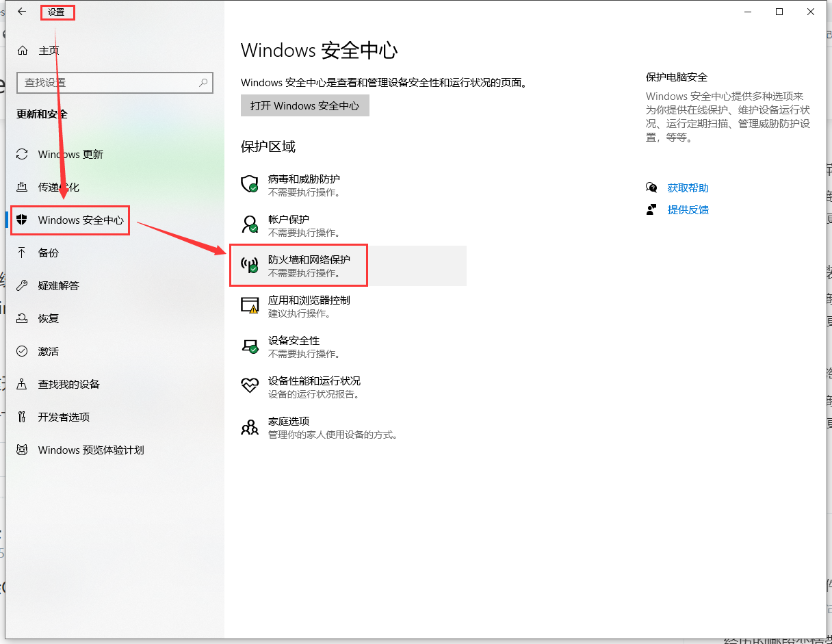The image size is (832, 644).
Task: Click the 保护电脑安全 heading
Action: [677, 77]
